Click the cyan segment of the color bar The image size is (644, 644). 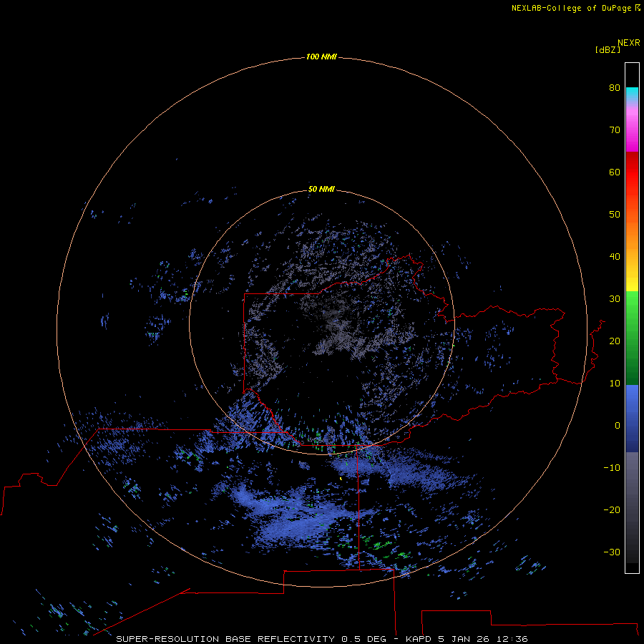(x=632, y=94)
